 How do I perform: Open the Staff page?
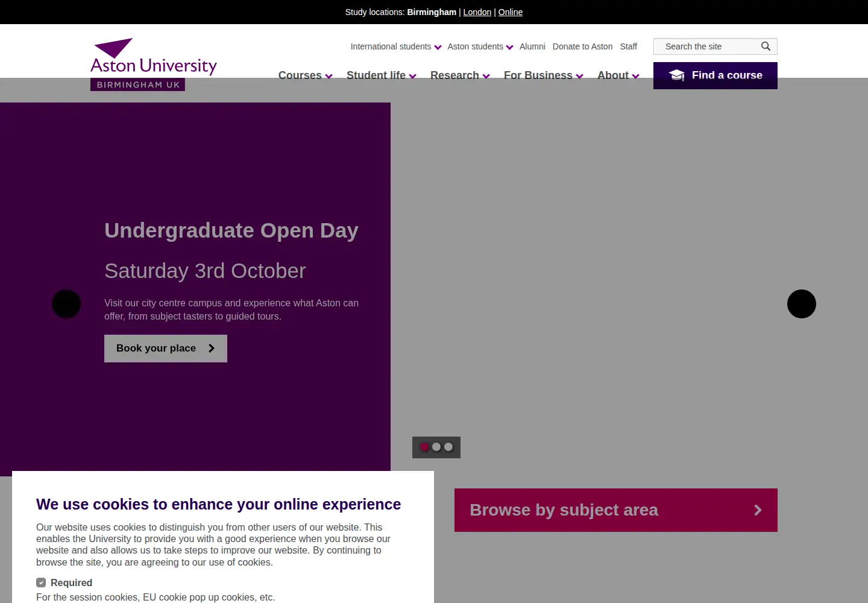[x=629, y=46]
